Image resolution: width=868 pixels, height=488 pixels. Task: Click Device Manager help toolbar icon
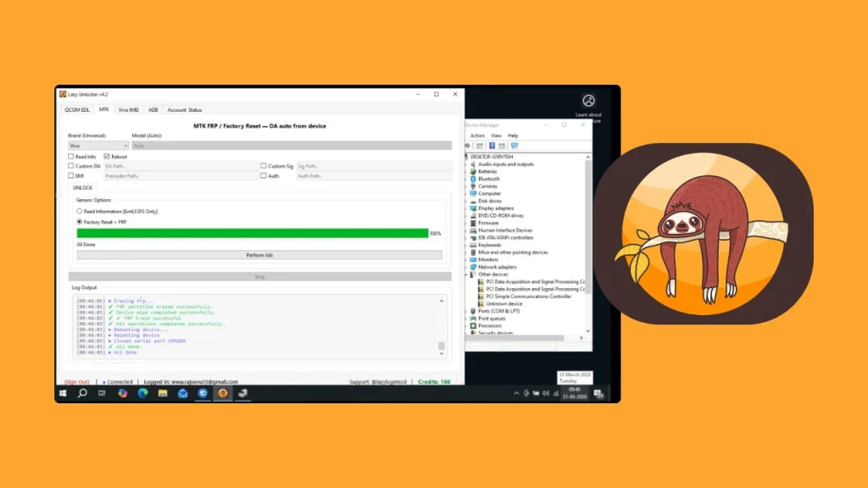pyautogui.click(x=492, y=146)
